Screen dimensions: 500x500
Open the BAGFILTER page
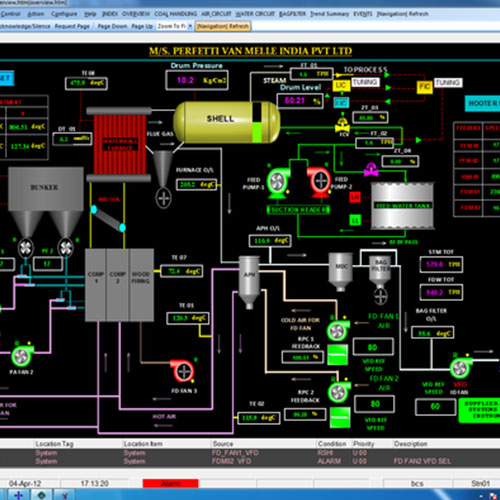click(x=292, y=14)
